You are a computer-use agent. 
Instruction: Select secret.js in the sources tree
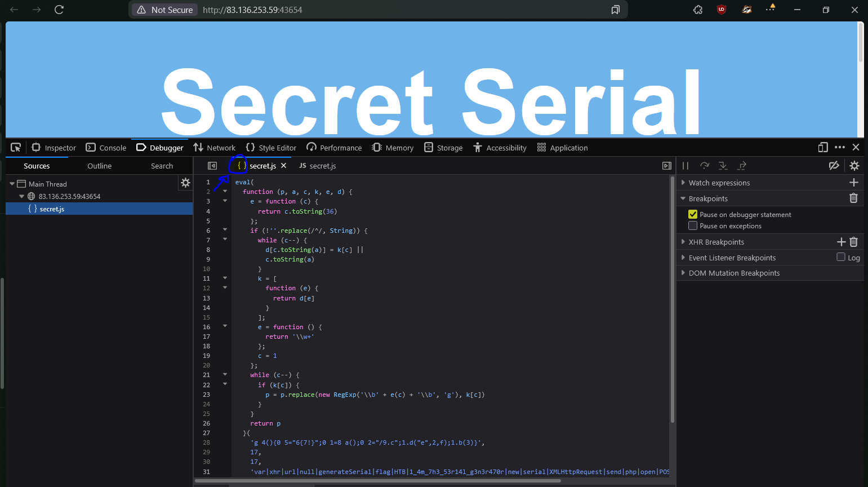52,209
